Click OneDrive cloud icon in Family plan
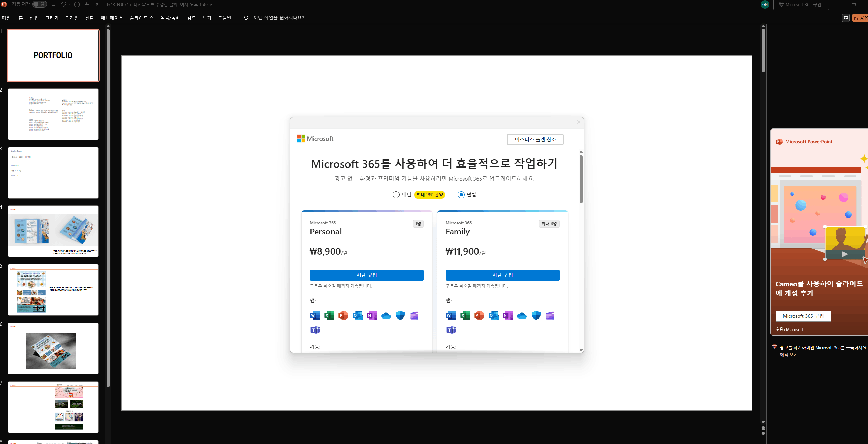Viewport: 868px width, 444px height. click(x=522, y=315)
